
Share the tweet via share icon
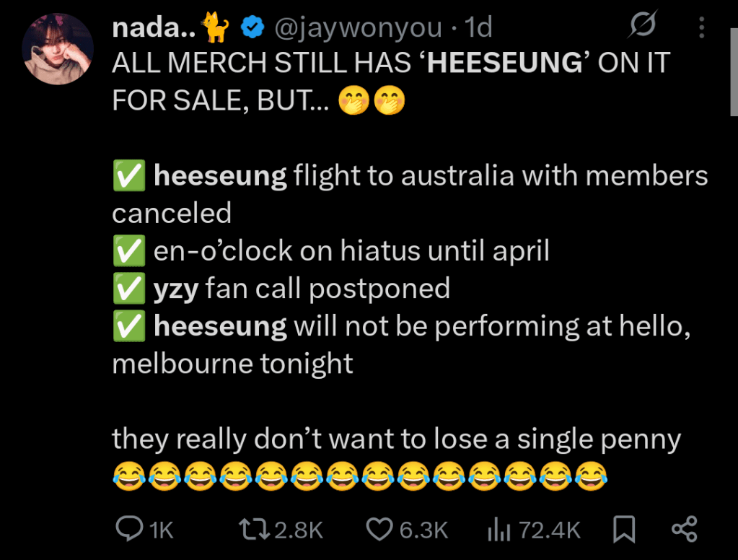[684, 530]
